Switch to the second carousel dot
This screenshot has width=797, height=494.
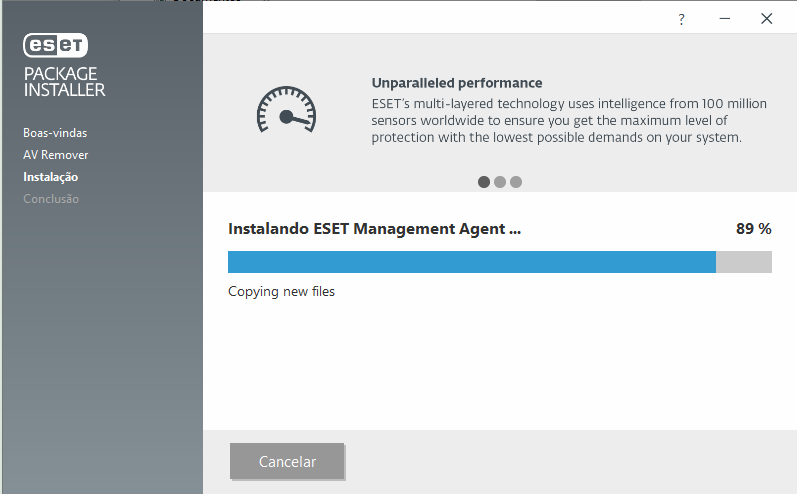pyautogui.click(x=500, y=182)
